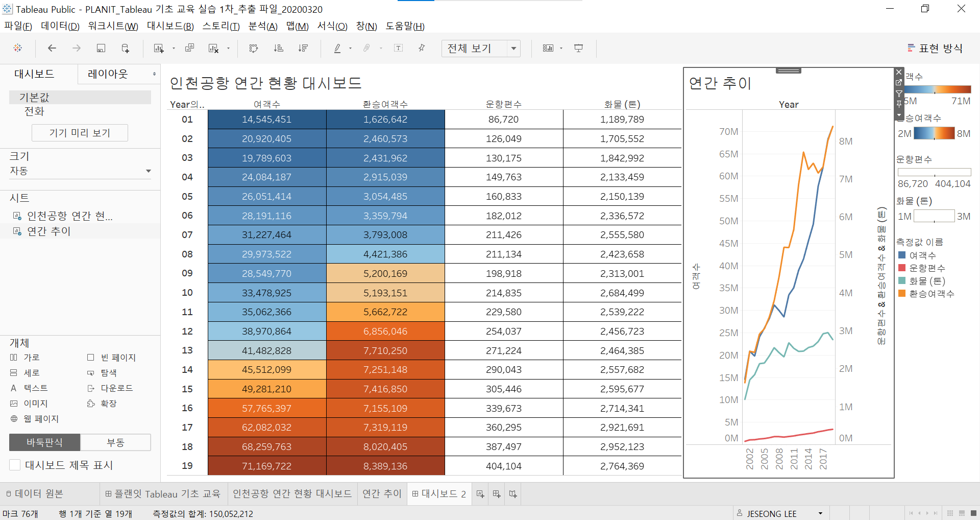Switch to the 바둑판식 (Tiled) mode
Screen dimensions: 980x520
(x=44, y=442)
